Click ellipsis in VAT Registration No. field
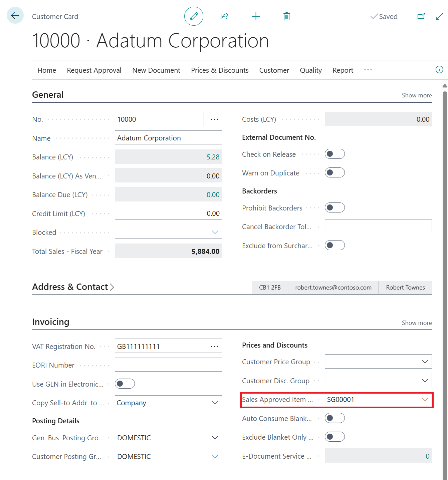 [214, 346]
